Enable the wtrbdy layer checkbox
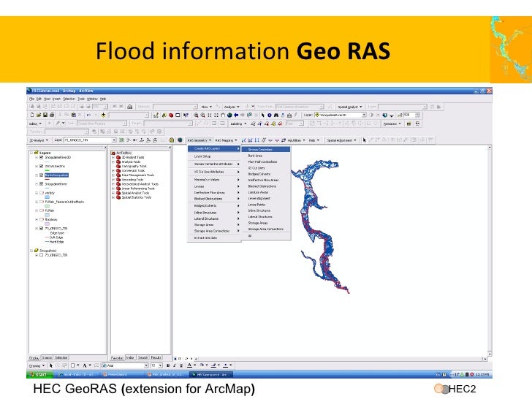The width and height of the screenshot is (532, 399). (x=42, y=193)
